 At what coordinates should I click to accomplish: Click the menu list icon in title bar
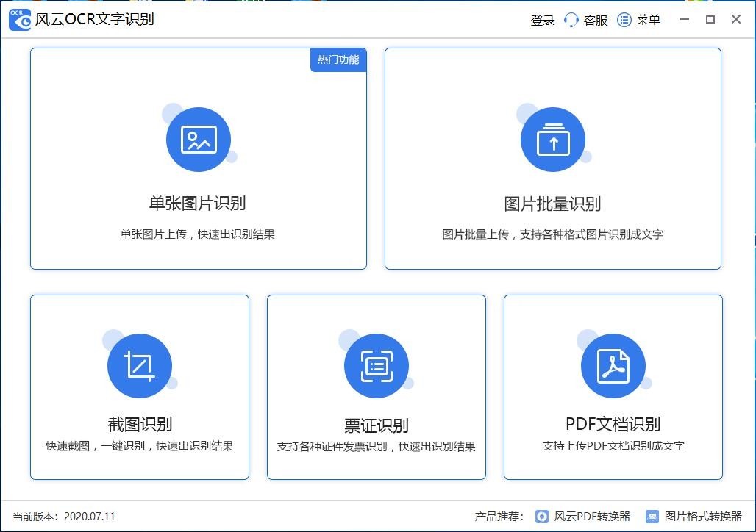624,20
